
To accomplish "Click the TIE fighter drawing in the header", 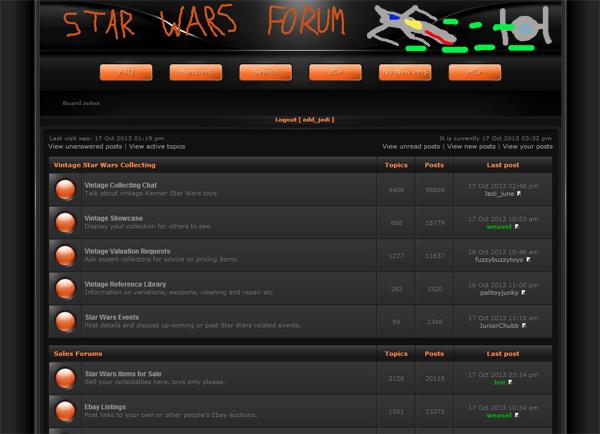I will pyautogui.click(x=525, y=26).
